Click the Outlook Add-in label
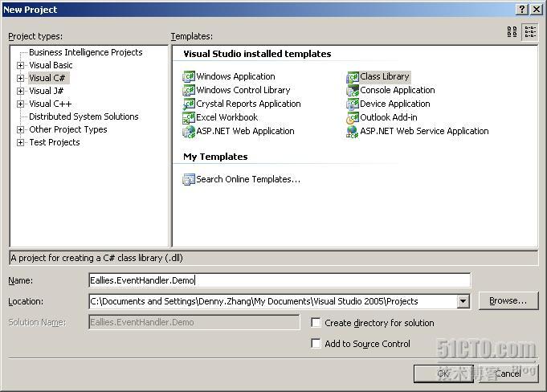Viewport: 547px width, 392px height. pyautogui.click(x=389, y=117)
